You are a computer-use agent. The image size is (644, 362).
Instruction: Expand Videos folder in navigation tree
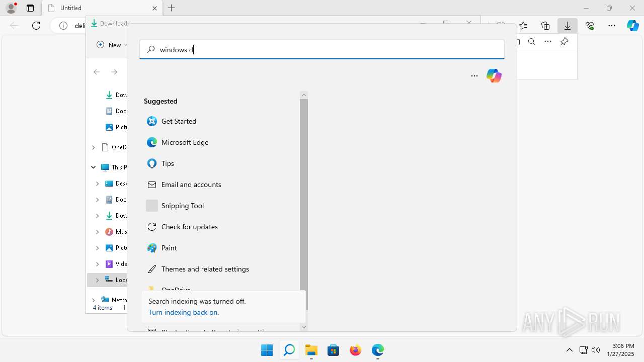point(97,264)
